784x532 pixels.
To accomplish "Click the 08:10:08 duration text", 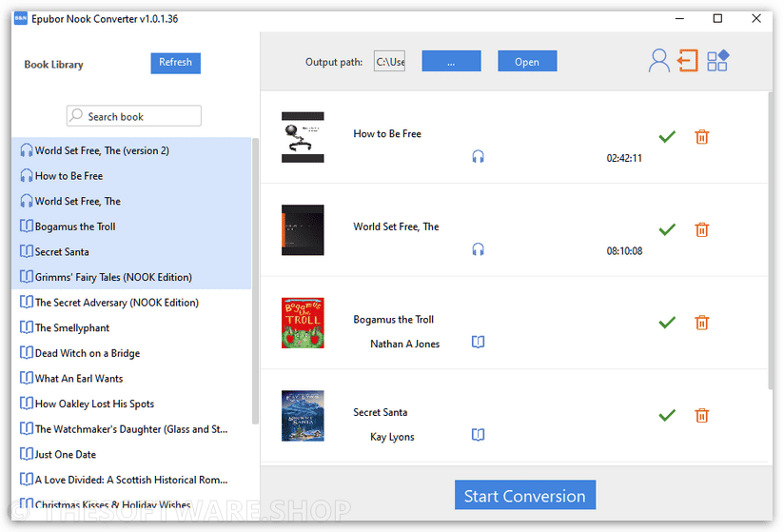I will coord(624,251).
